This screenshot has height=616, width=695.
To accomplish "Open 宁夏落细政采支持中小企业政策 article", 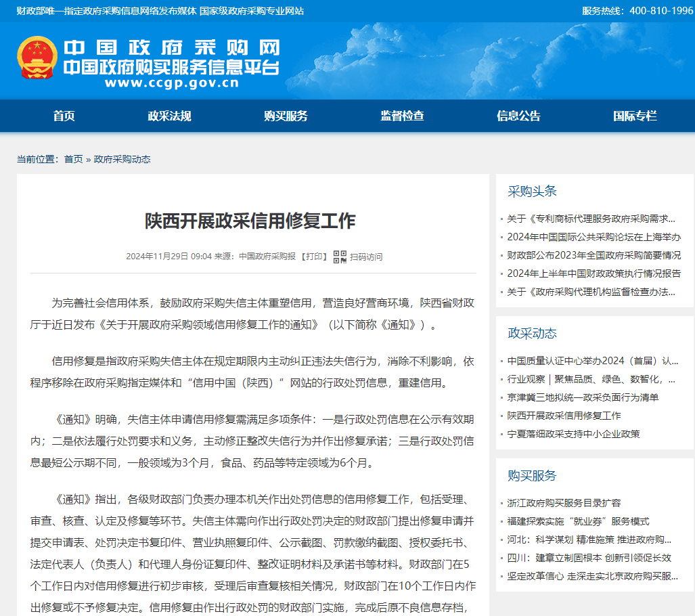I will tap(574, 434).
